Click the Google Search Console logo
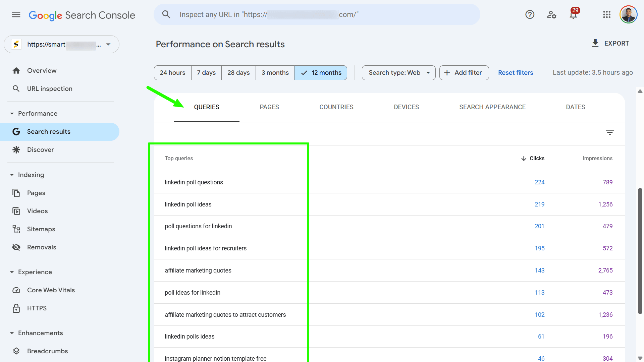 point(82,15)
